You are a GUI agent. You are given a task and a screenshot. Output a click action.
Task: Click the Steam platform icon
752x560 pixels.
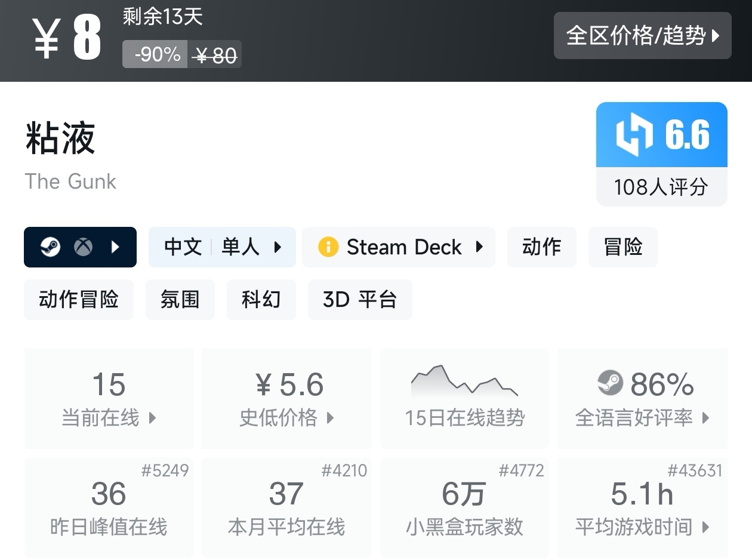coord(51,247)
